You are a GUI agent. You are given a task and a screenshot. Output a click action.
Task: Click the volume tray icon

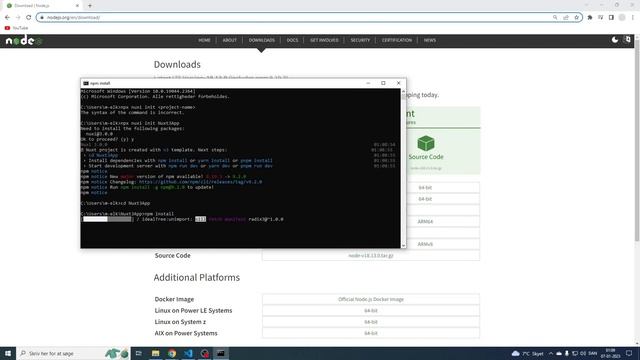[583, 353]
